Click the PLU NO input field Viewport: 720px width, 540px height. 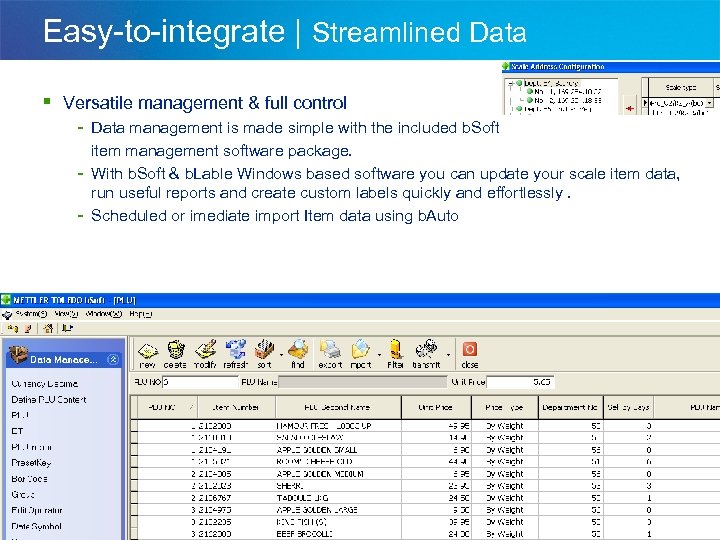200,382
